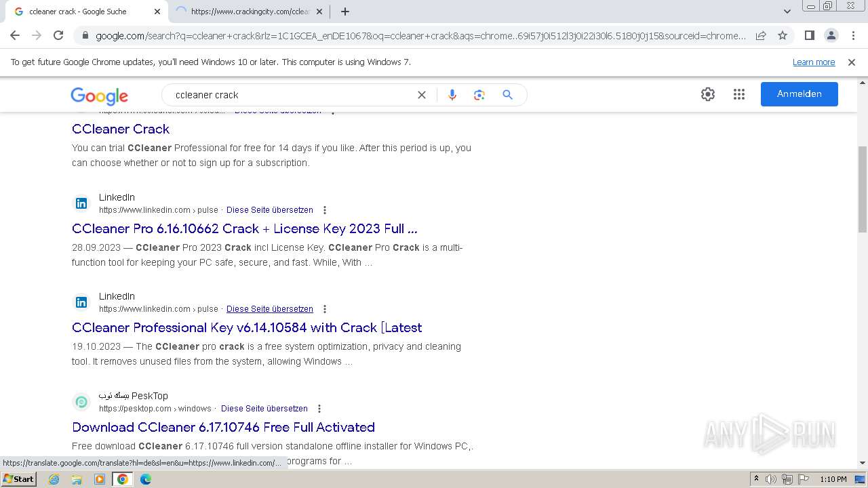The image size is (868, 488).
Task: Go back using the browser back arrow
Action: (15, 35)
